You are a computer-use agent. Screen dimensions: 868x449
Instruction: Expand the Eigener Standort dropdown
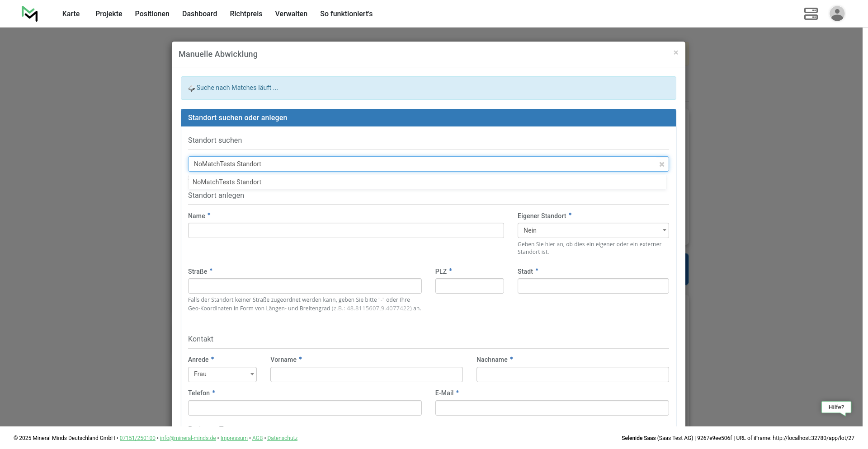click(x=593, y=230)
